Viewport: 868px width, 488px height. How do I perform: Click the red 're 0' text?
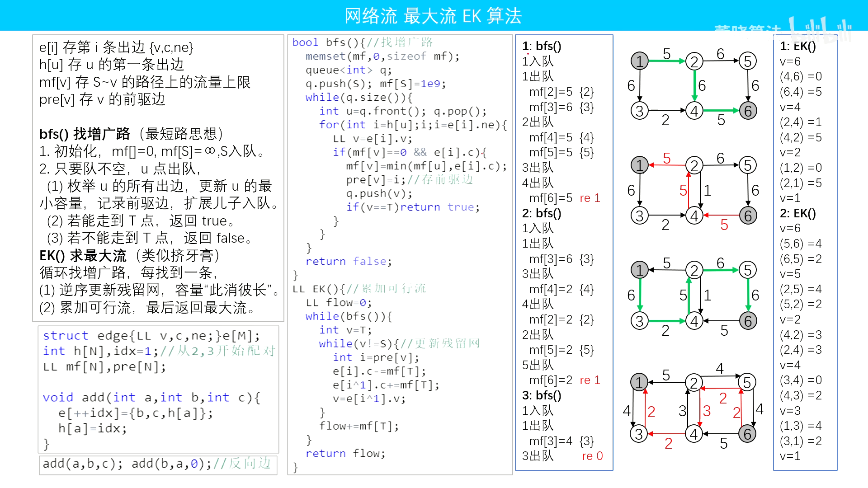[592, 456]
